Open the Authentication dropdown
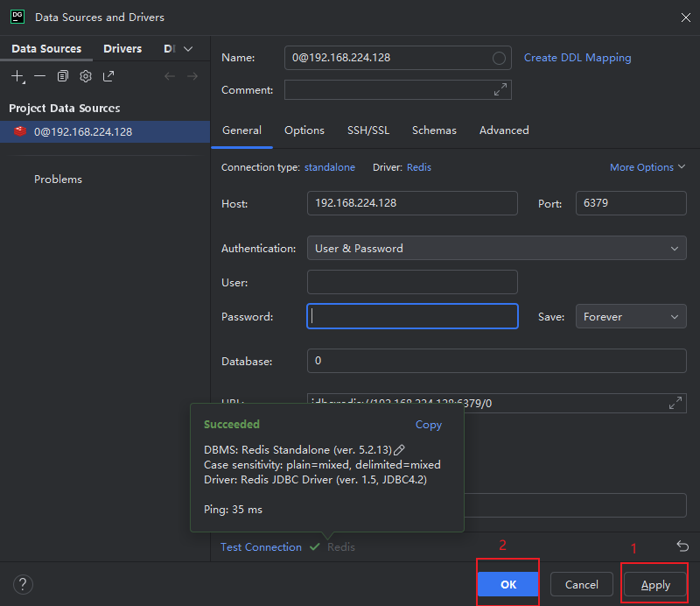The width and height of the screenshot is (700, 606). (496, 248)
